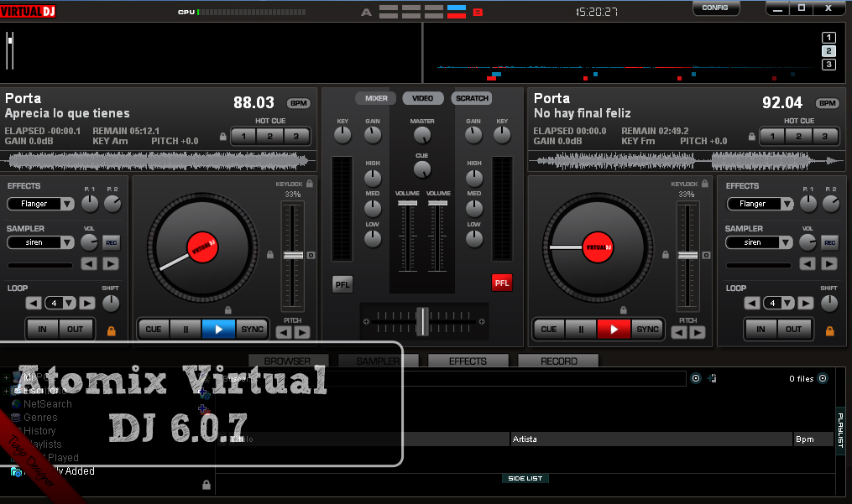Click the left channel volume fader

(407, 203)
